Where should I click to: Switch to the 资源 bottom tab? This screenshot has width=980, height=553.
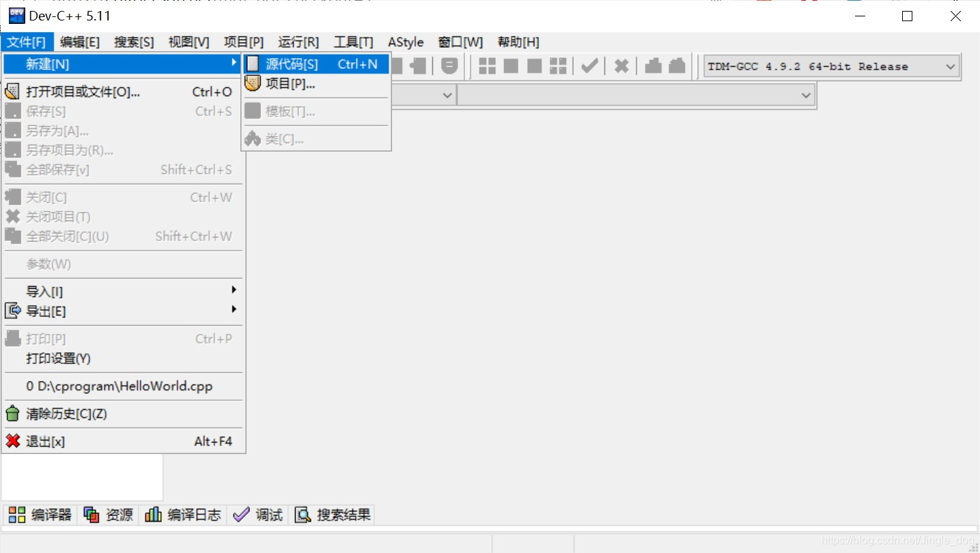[108, 515]
